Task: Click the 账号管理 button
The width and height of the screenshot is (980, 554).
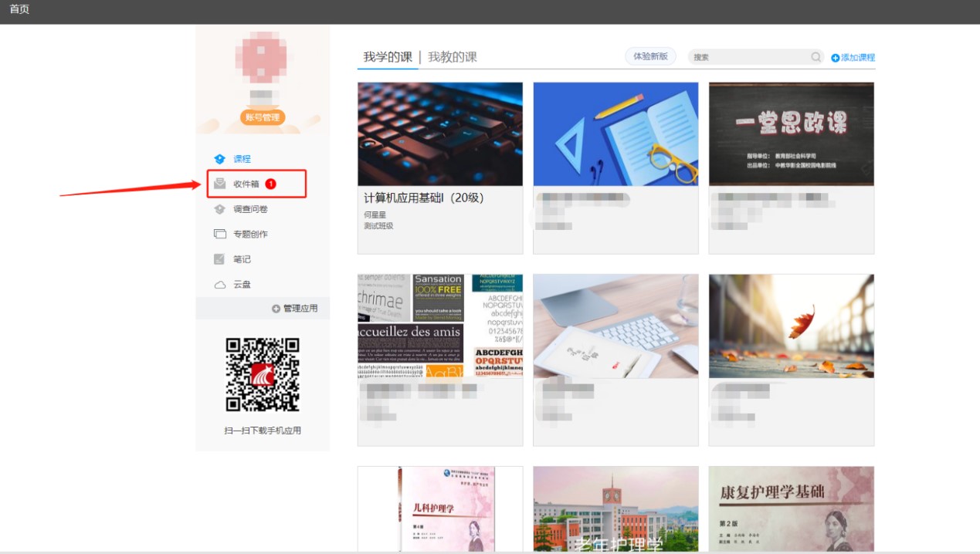Action: (263, 117)
